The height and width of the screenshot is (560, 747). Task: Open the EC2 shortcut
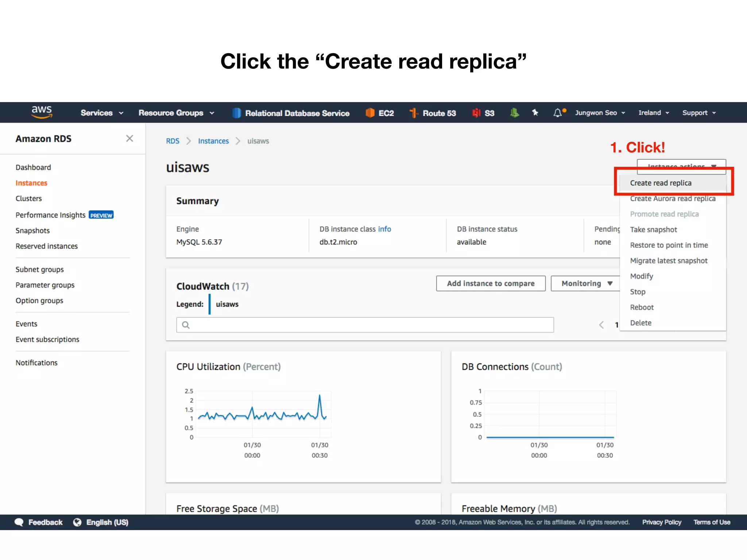pos(380,113)
